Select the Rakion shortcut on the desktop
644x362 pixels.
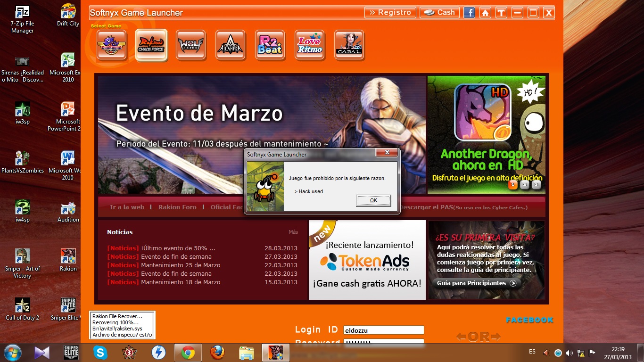68,261
